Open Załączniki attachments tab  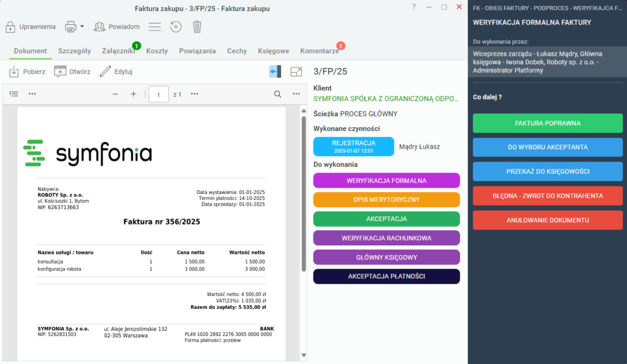tap(118, 51)
